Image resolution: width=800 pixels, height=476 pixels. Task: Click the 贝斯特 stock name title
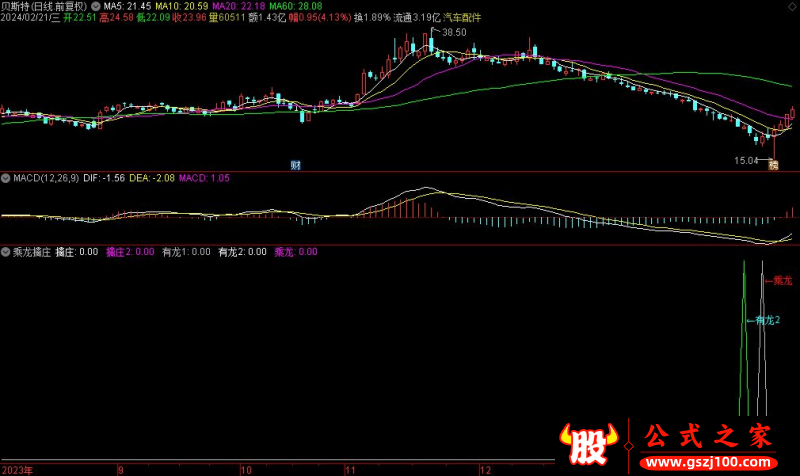16,5
